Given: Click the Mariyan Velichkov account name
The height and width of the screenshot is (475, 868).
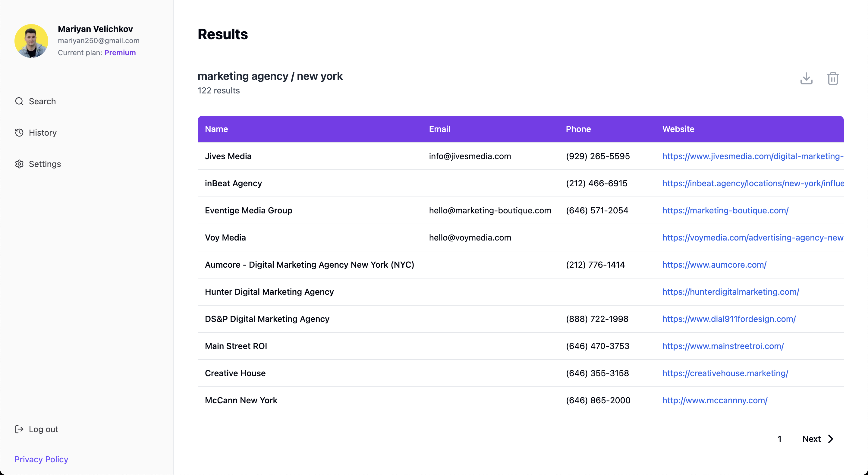Looking at the screenshot, I should click(x=95, y=29).
